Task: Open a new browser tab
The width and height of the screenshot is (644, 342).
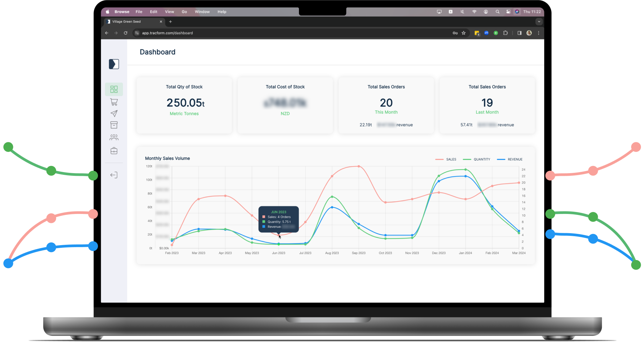Action: 170,22
